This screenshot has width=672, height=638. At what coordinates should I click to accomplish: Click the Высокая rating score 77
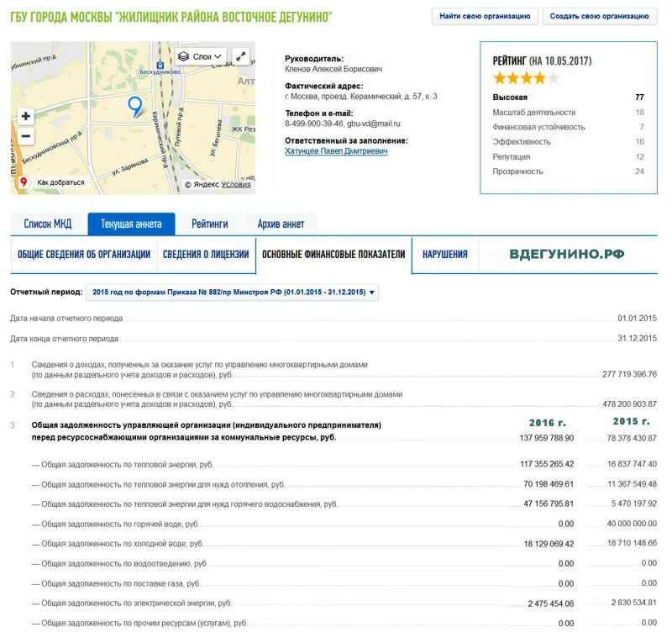click(x=639, y=98)
